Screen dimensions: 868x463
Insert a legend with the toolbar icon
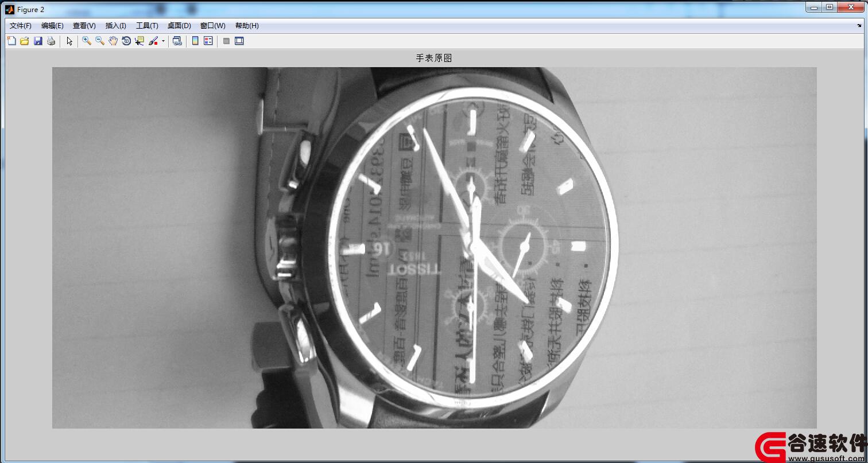(x=208, y=41)
